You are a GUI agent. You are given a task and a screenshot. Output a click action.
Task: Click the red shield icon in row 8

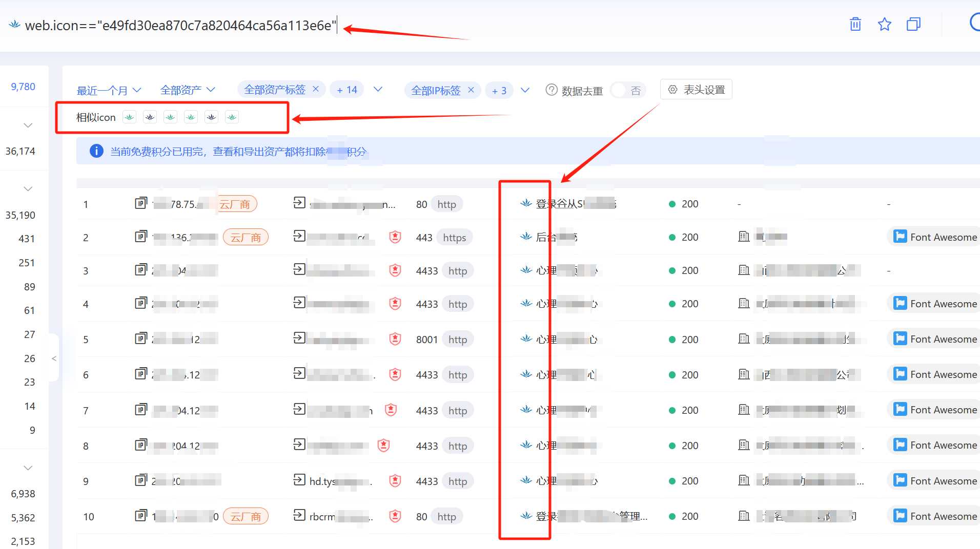click(x=383, y=445)
